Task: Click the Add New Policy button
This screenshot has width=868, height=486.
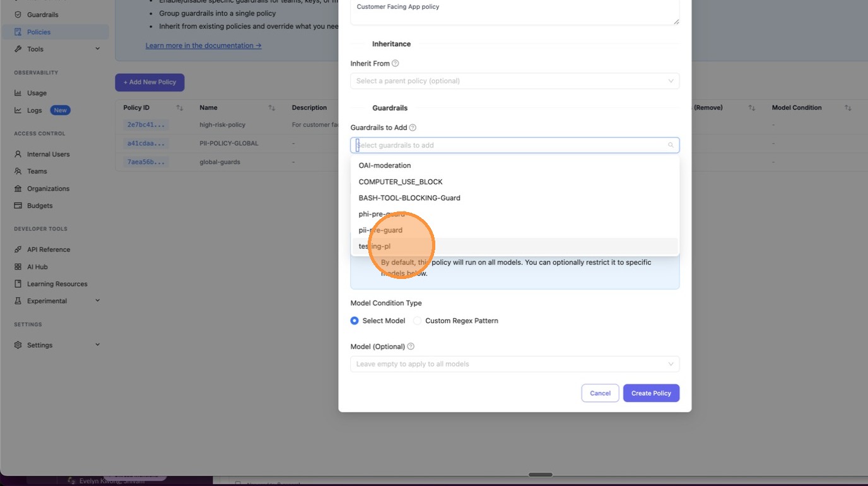Action: click(x=150, y=82)
